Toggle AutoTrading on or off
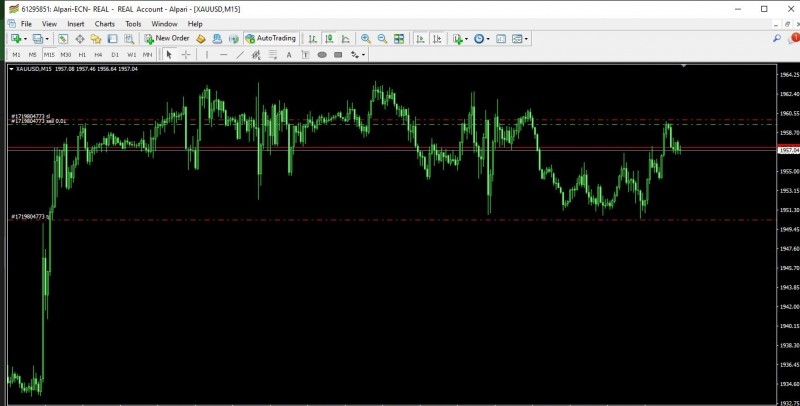This screenshot has height=406, width=800. [x=271, y=39]
